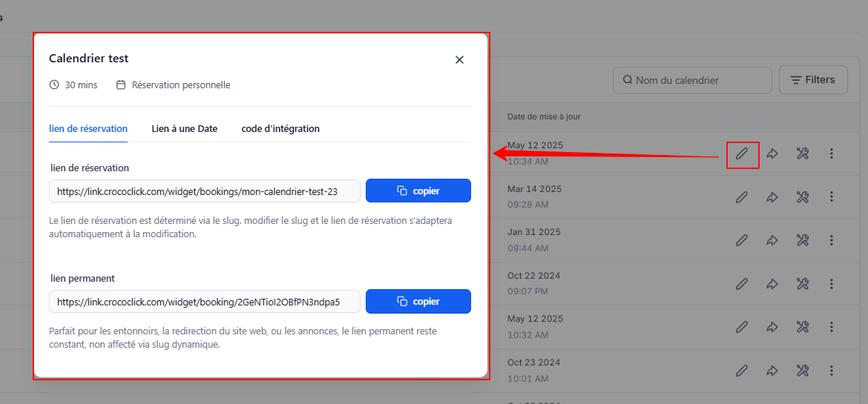
Task: Click the edit pencil in the 10:32 AM row
Action: (742, 327)
